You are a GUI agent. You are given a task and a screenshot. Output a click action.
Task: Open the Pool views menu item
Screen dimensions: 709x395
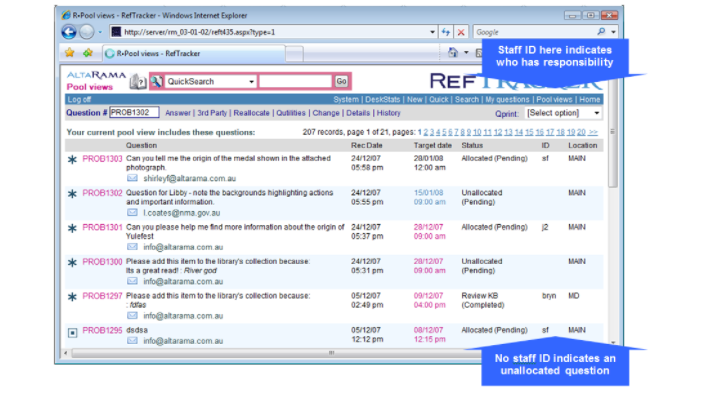click(554, 99)
